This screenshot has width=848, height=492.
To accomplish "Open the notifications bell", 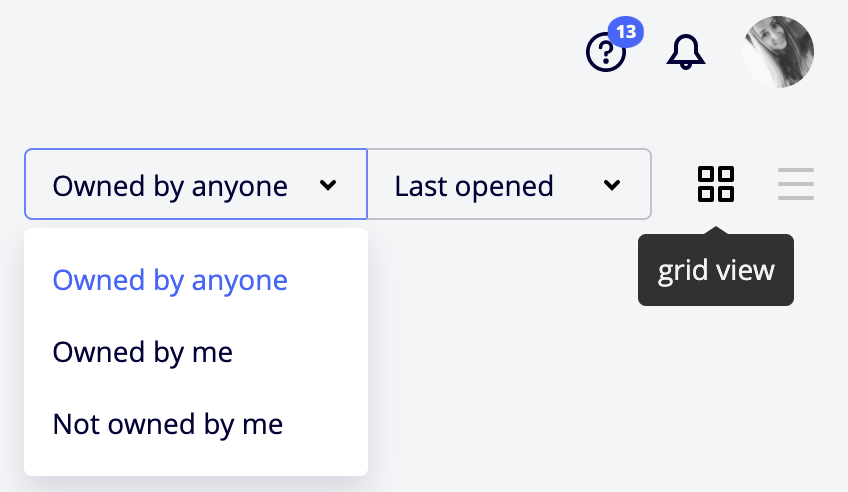I will coord(686,52).
